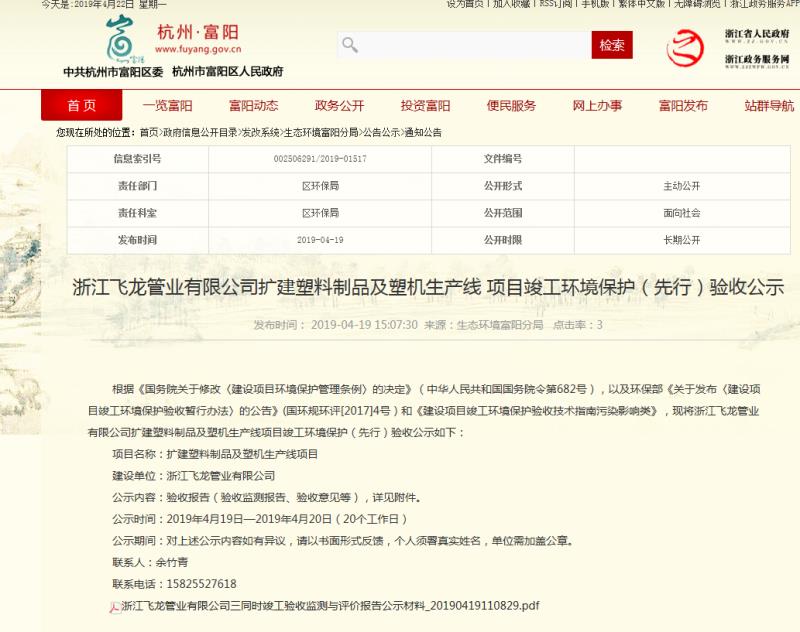Click 长期公开 table cell
The height and width of the screenshot is (632, 800).
tap(682, 240)
